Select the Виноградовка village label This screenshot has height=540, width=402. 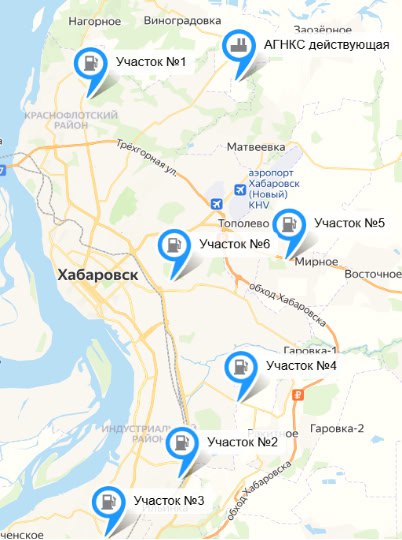(x=182, y=21)
